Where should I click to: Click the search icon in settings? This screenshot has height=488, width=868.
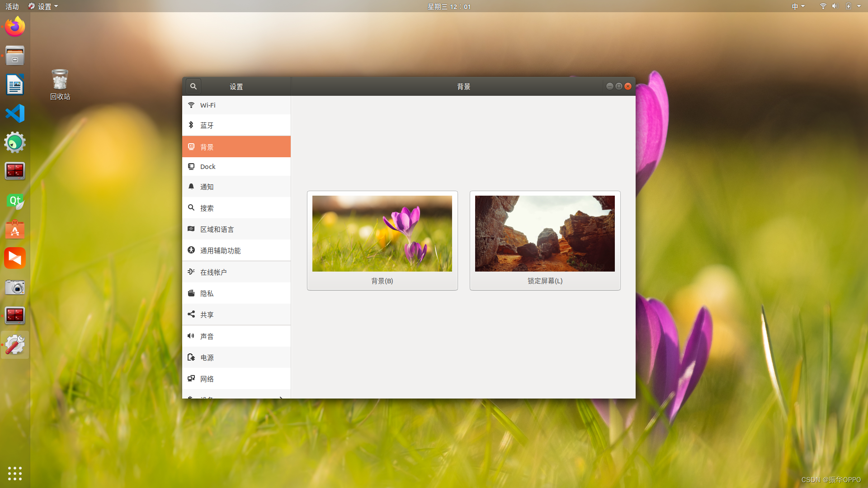193,86
